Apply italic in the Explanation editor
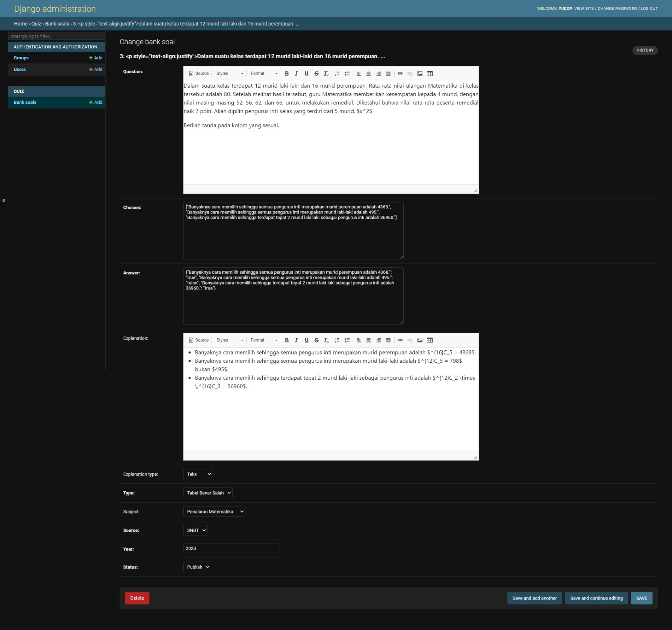The width and height of the screenshot is (672, 630). [x=297, y=340]
